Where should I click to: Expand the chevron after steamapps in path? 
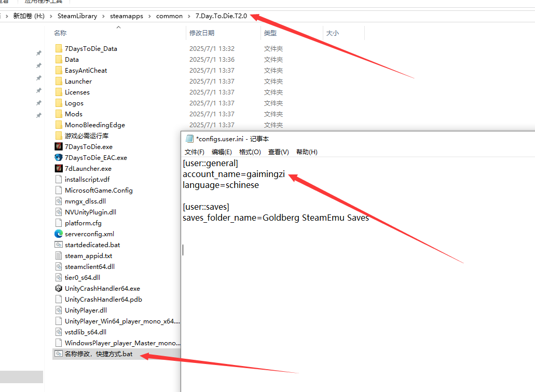click(x=149, y=16)
